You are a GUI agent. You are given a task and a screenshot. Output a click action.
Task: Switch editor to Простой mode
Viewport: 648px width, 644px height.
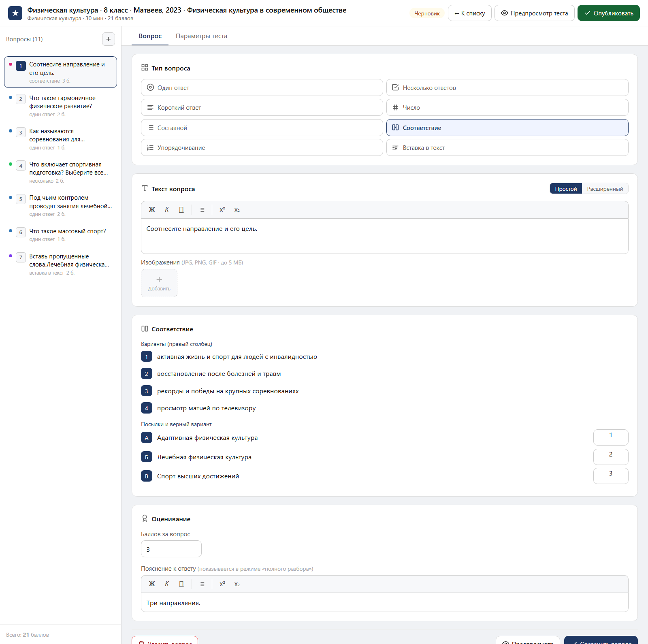point(566,189)
